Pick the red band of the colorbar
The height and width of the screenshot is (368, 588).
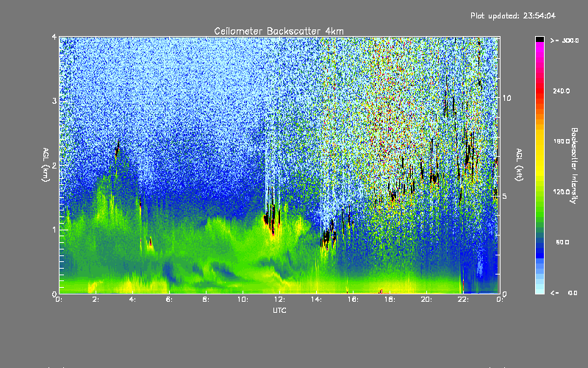point(539,90)
